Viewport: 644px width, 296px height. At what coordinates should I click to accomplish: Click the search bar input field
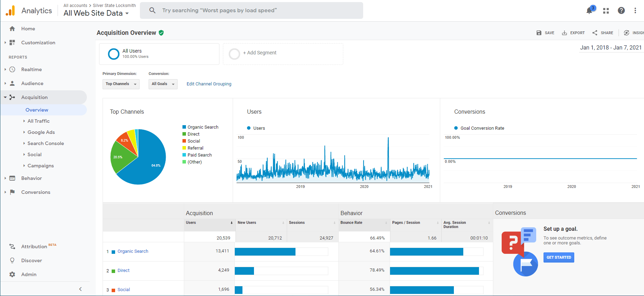point(251,10)
